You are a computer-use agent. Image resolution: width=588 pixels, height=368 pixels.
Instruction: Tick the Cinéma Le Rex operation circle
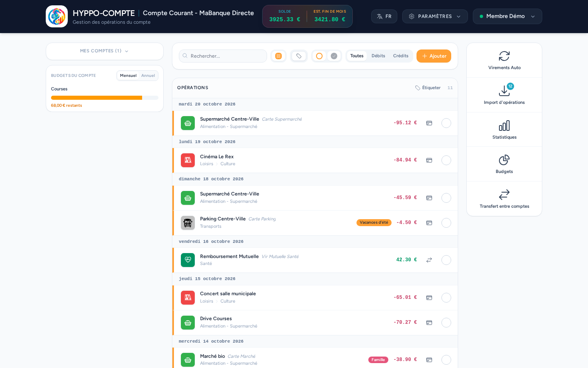point(446,160)
